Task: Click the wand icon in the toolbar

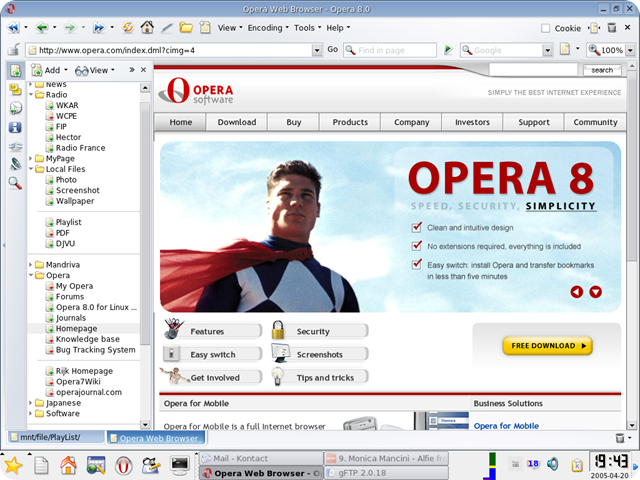Action: click(x=167, y=28)
